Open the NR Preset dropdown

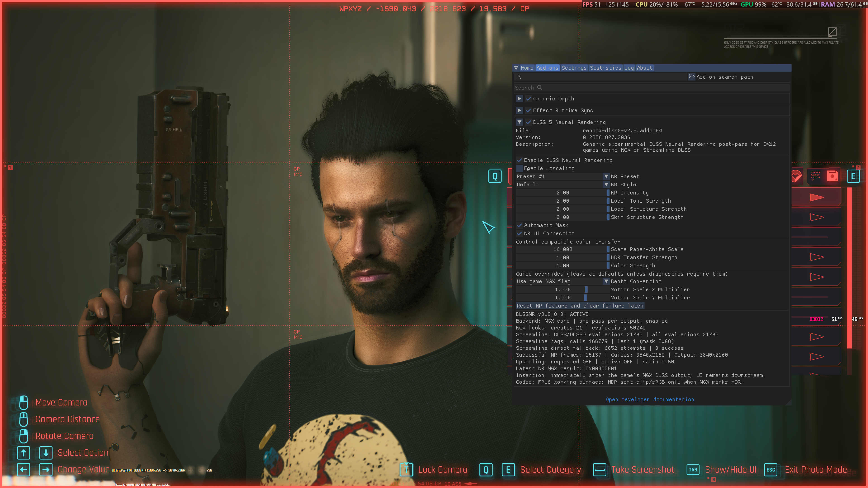point(562,176)
